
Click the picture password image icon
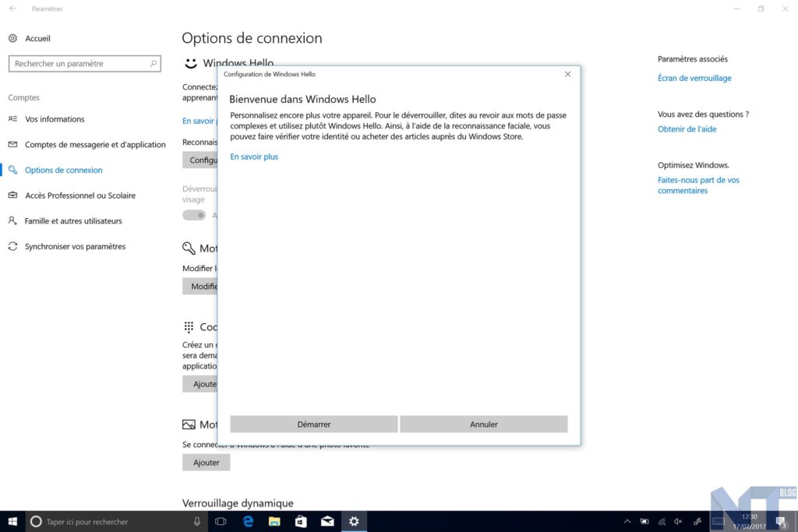coord(189,425)
